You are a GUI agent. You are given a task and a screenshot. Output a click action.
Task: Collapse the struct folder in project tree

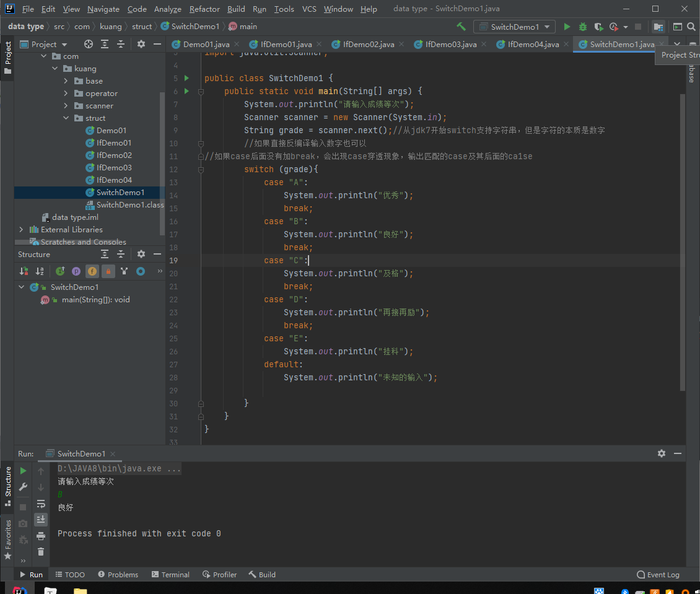pos(66,118)
